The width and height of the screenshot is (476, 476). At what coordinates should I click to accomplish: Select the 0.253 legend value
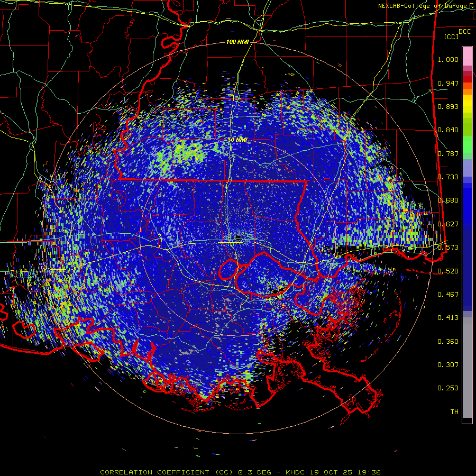[x=448, y=388]
